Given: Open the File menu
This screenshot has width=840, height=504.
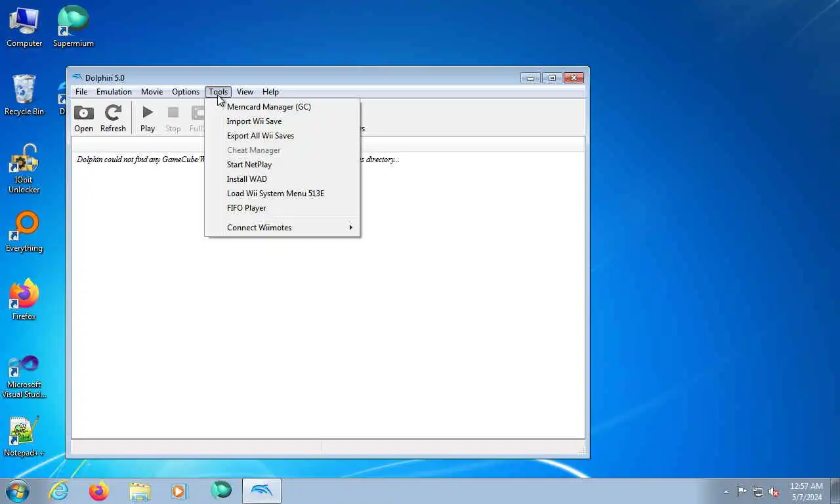Looking at the screenshot, I should coord(81,92).
